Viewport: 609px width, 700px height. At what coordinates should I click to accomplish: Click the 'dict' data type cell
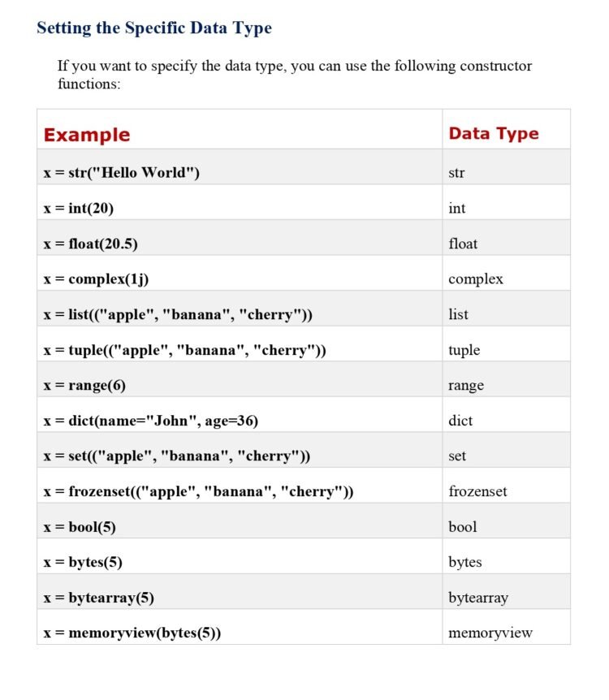(460, 421)
